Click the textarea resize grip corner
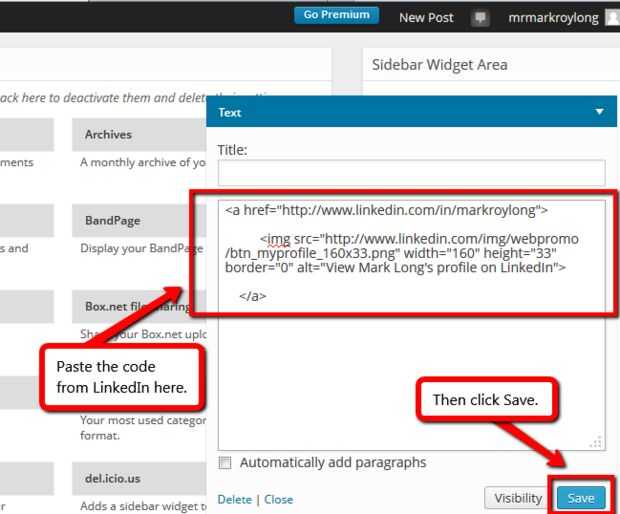620x514 pixels. click(597, 442)
